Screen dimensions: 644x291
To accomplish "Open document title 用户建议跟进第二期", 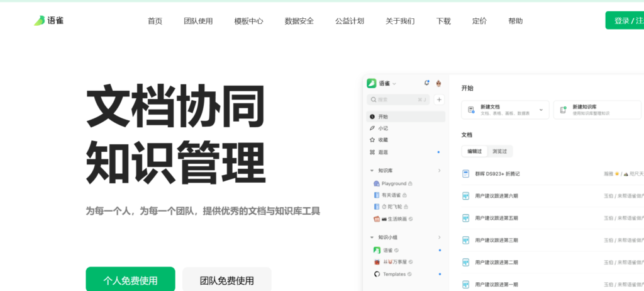I will point(497,262).
